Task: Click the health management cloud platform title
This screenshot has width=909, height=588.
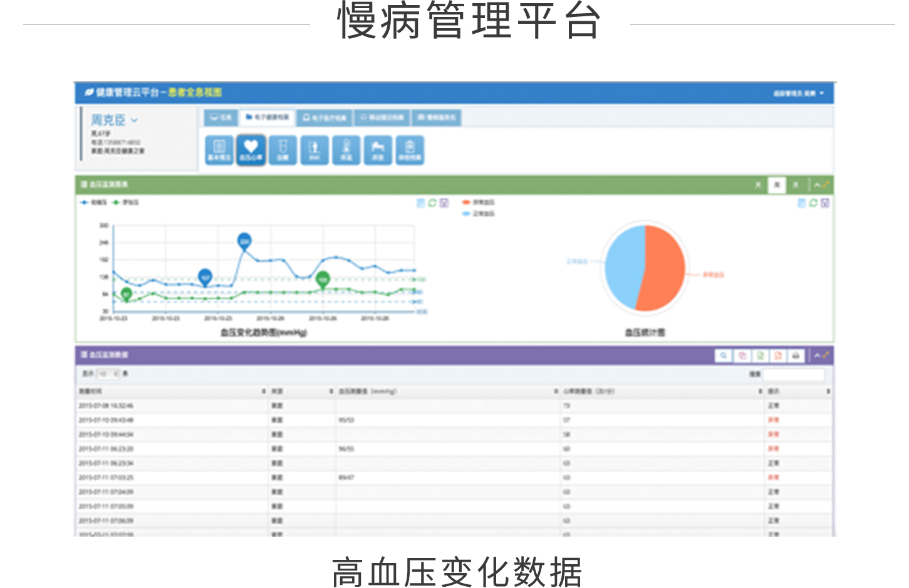Action: pyautogui.click(x=127, y=93)
